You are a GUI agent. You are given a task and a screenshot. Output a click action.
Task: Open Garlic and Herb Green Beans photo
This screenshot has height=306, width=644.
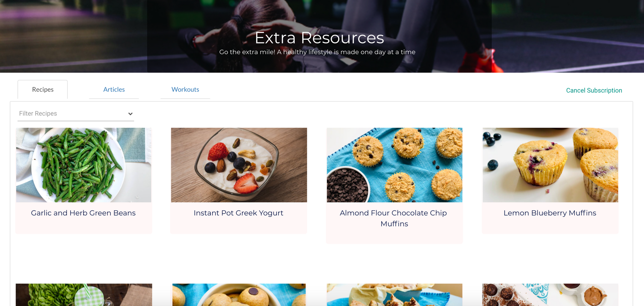(x=84, y=165)
